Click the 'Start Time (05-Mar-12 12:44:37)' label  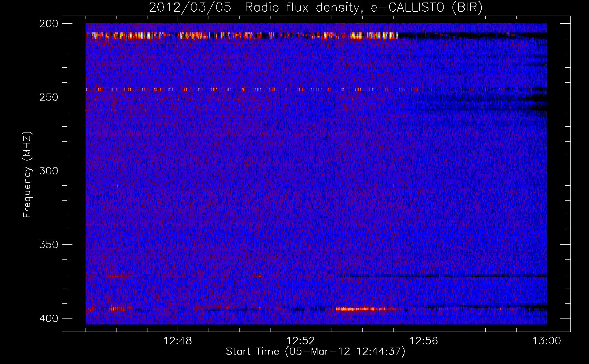coord(316,352)
